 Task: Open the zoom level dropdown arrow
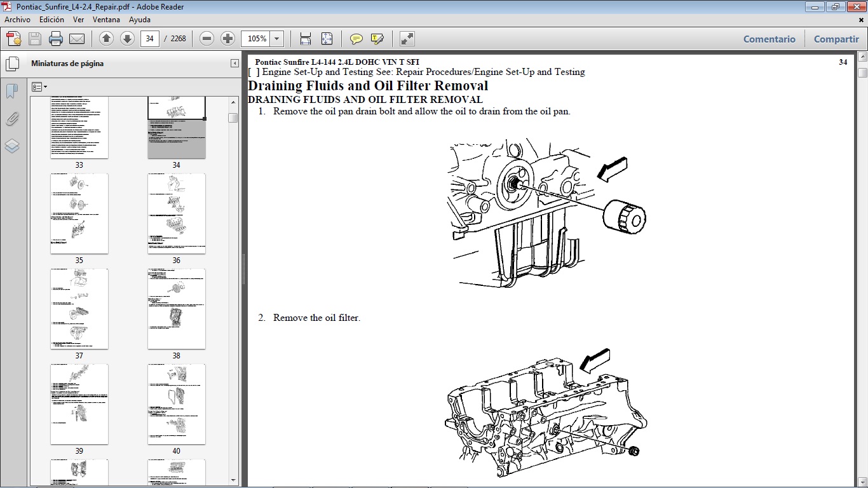(x=277, y=39)
